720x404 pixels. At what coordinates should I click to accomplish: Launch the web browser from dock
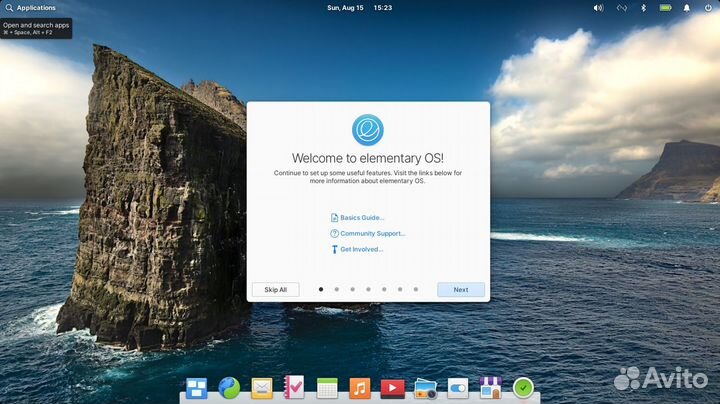pyautogui.click(x=229, y=388)
